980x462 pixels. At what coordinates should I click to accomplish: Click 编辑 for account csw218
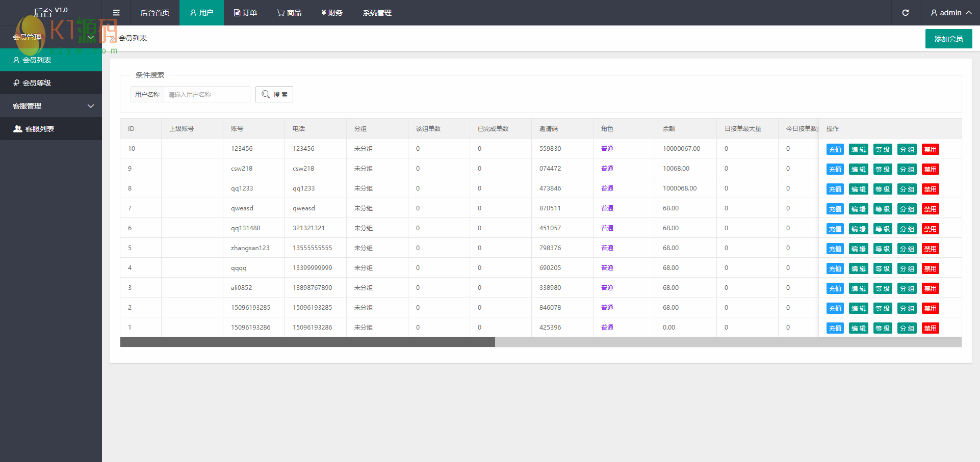(858, 169)
